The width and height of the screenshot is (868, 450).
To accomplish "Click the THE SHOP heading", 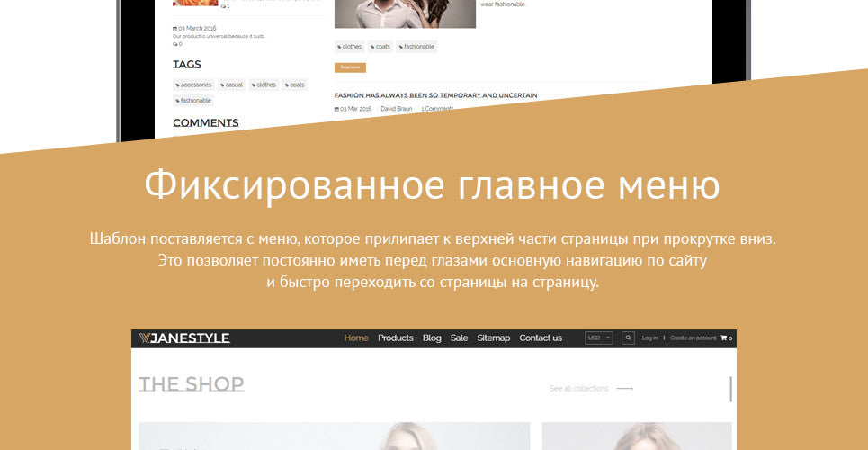I will click(x=191, y=384).
